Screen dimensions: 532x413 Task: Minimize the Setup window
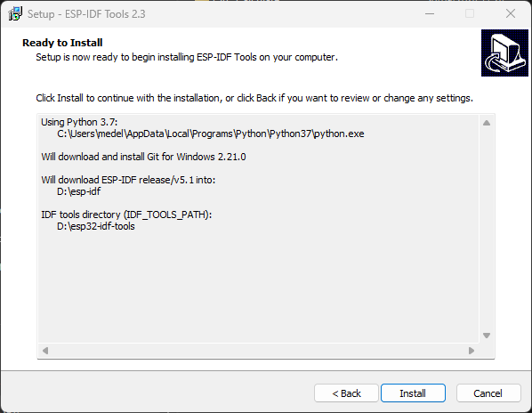pyautogui.click(x=430, y=14)
